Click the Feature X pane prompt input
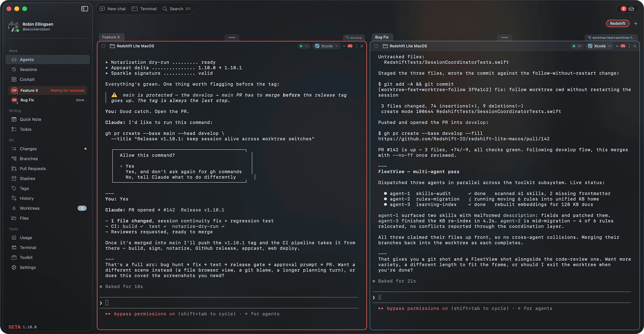Screen dimensions: 644x334 tap(229, 303)
